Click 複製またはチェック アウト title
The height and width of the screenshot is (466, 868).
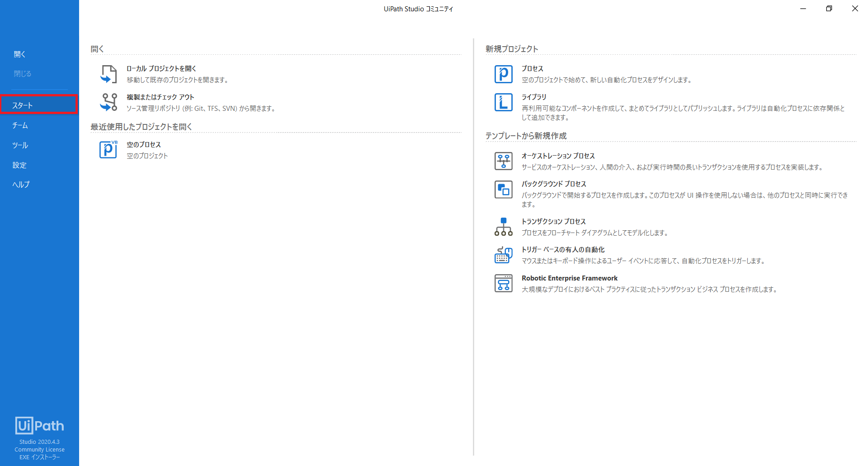click(160, 97)
